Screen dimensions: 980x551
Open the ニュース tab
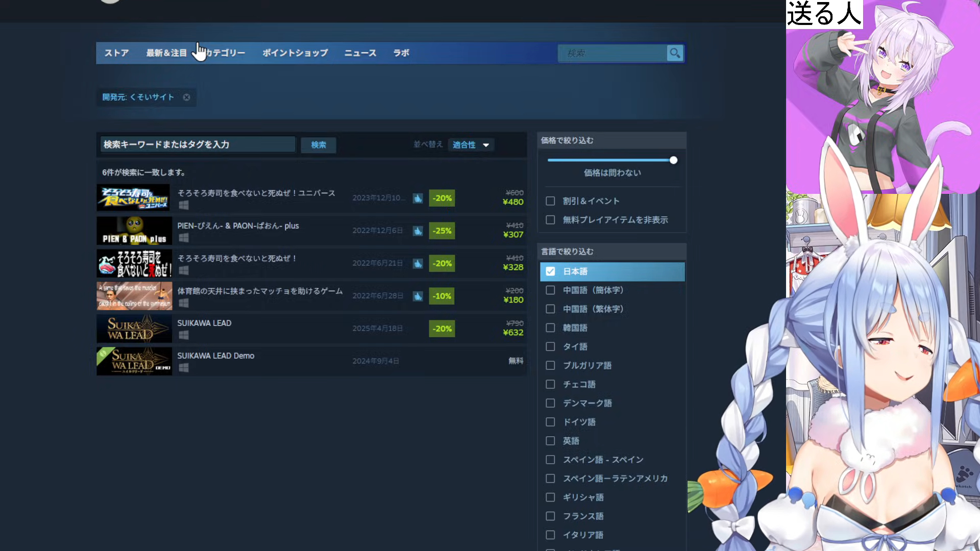360,53
